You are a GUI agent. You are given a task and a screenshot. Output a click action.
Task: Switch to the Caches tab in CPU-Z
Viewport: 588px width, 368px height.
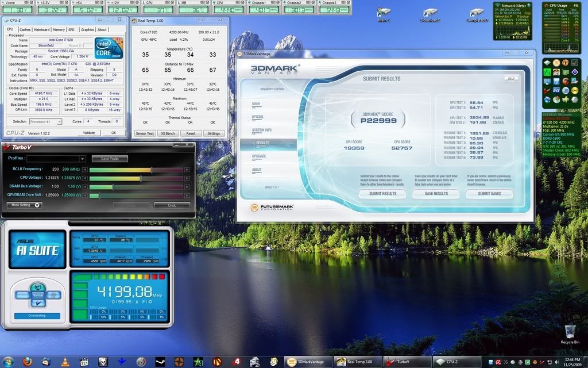coord(25,30)
